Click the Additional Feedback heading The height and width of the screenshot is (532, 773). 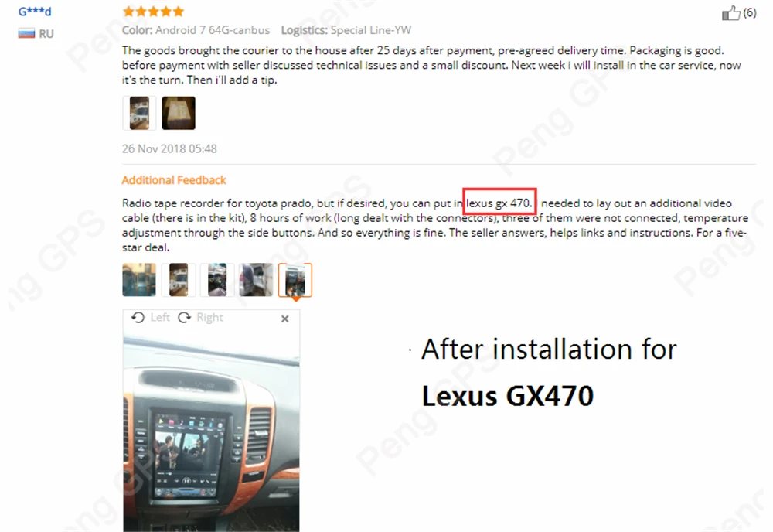pyautogui.click(x=173, y=180)
